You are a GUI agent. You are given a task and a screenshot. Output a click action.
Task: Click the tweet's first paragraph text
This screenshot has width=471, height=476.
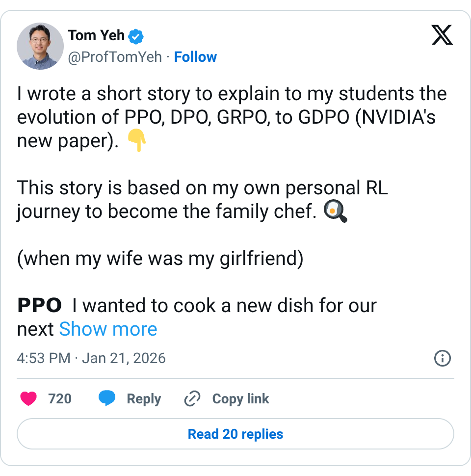point(231,117)
